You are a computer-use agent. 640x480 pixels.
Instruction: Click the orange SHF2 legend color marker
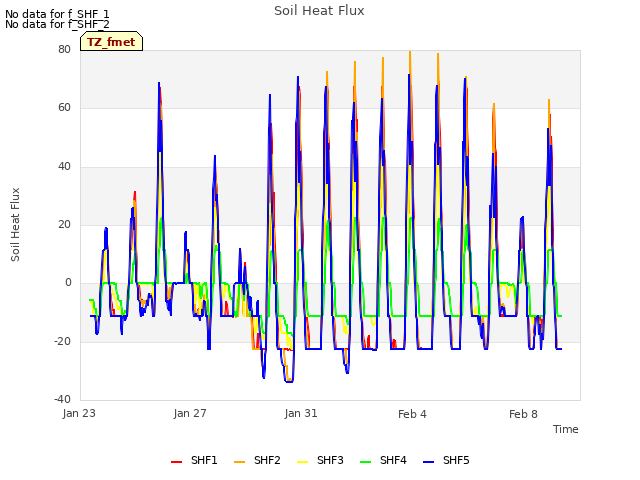click(240, 462)
